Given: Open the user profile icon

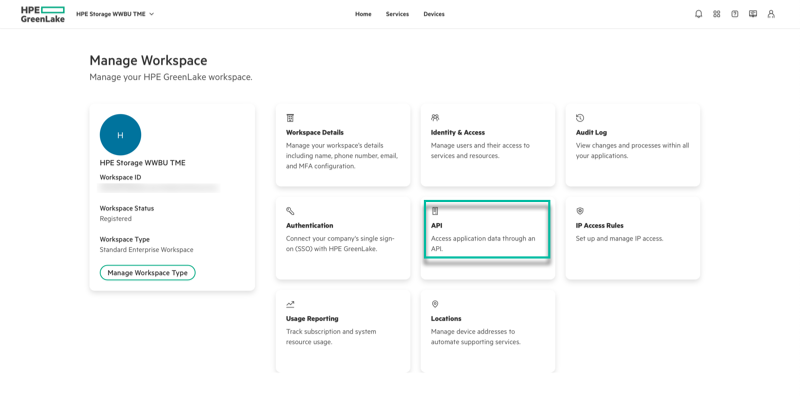Looking at the screenshot, I should 771,14.
